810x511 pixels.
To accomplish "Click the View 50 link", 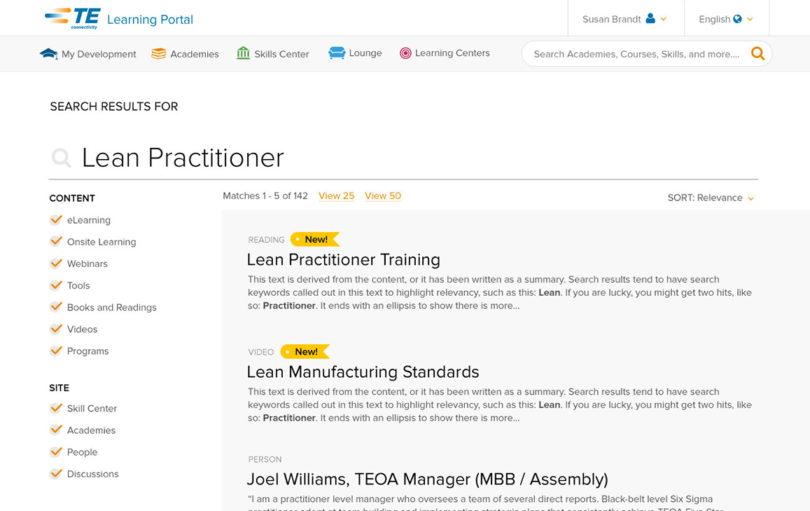I will (x=383, y=196).
